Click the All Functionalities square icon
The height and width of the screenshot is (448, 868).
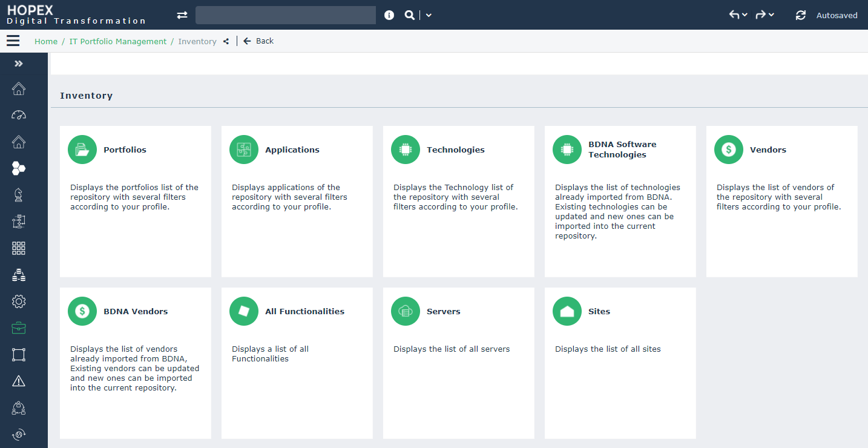[244, 311]
